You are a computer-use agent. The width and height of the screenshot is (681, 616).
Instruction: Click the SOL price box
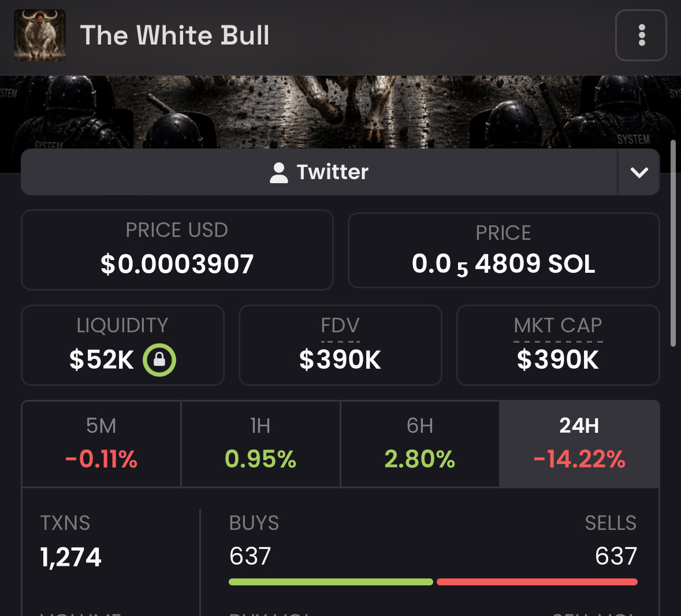(504, 250)
